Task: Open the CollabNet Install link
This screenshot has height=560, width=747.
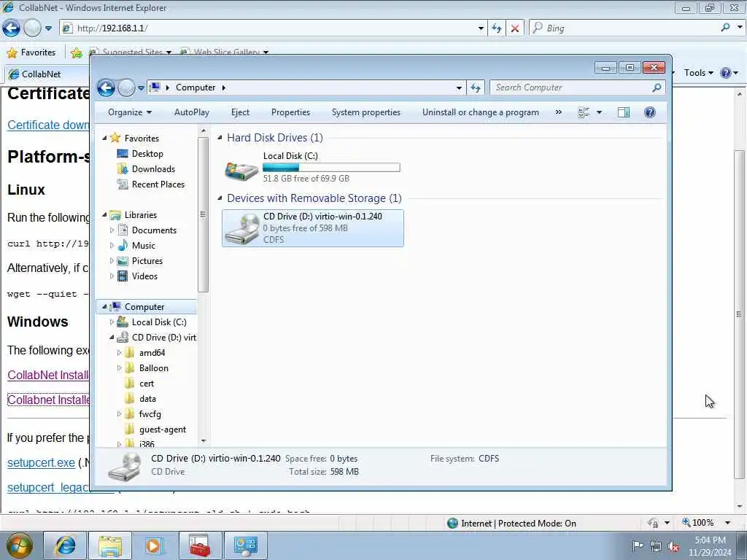Action: 48,376
